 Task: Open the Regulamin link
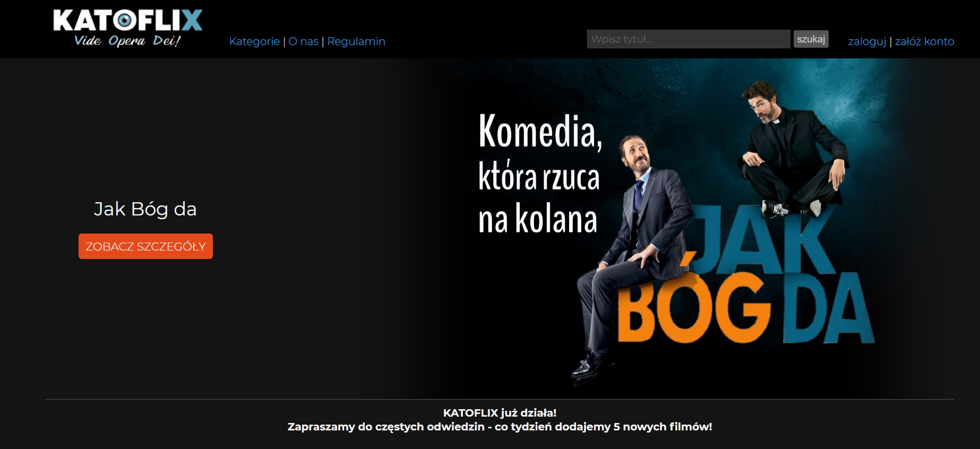point(356,41)
